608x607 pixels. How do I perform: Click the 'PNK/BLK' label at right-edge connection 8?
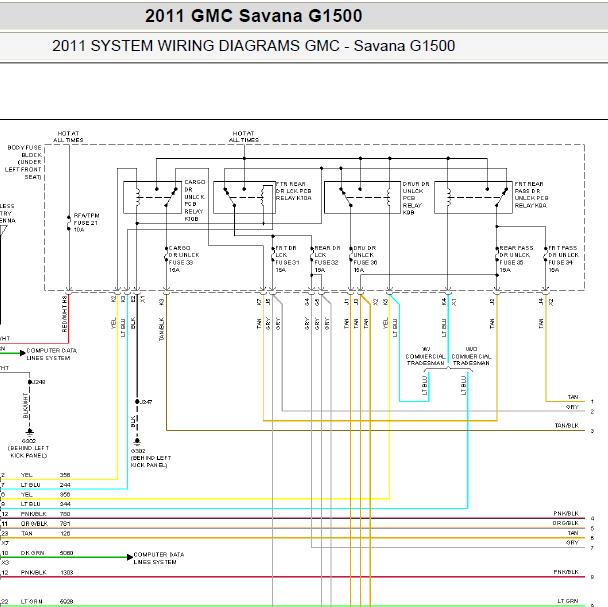[566, 572]
